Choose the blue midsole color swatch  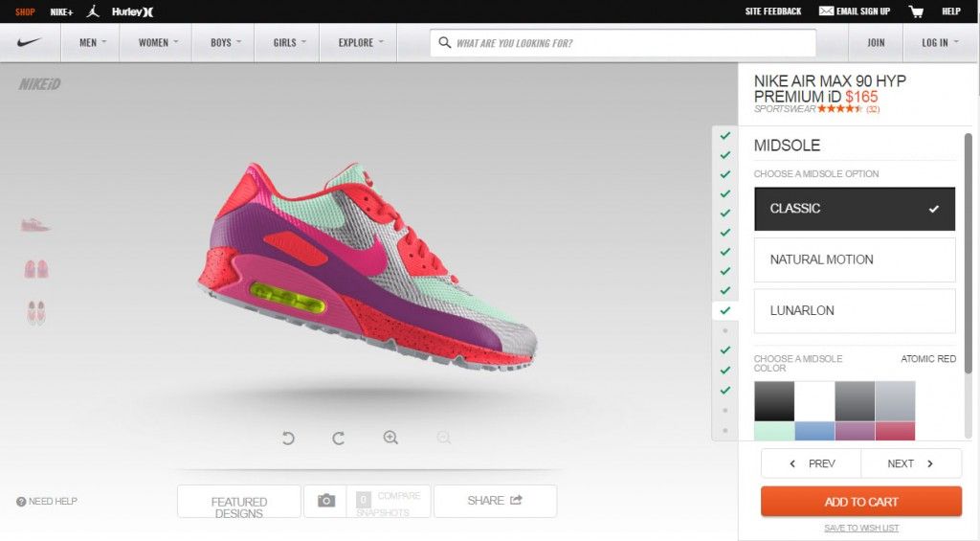[x=814, y=431]
